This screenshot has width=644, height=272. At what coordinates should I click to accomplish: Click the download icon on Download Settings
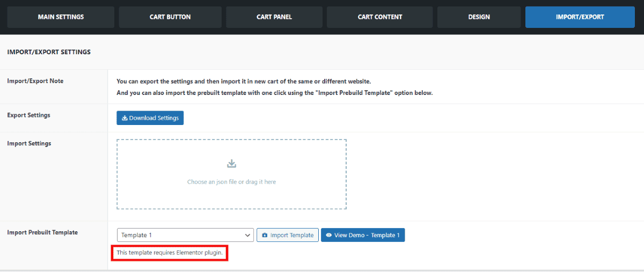(125, 118)
